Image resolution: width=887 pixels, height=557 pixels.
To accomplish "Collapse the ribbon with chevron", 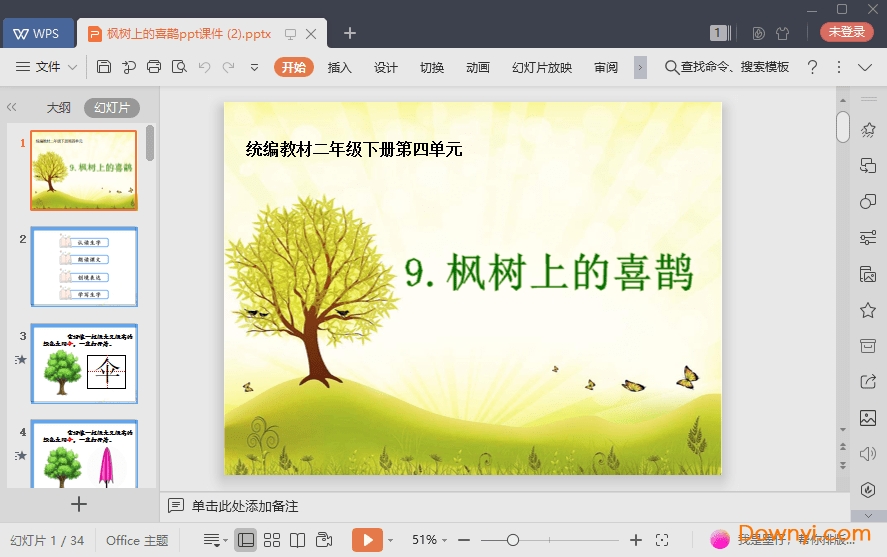I will pyautogui.click(x=865, y=67).
